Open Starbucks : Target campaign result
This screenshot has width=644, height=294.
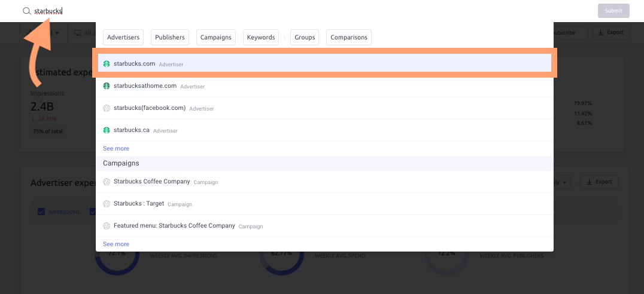[x=324, y=204]
